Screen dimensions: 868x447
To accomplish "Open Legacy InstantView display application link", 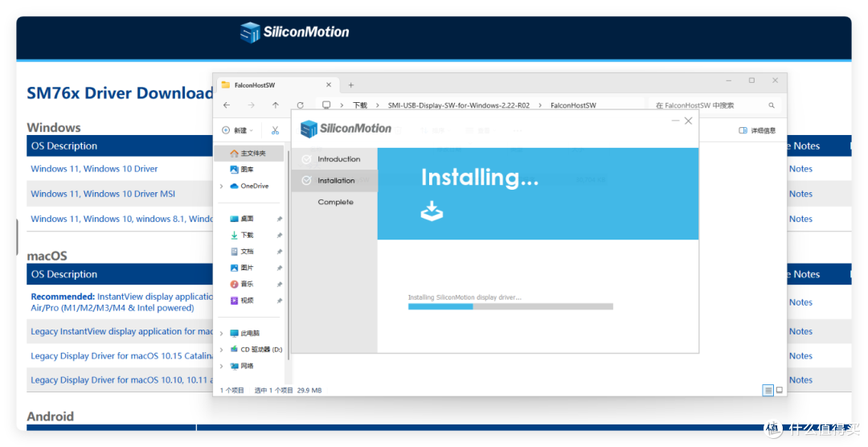I will [122, 331].
